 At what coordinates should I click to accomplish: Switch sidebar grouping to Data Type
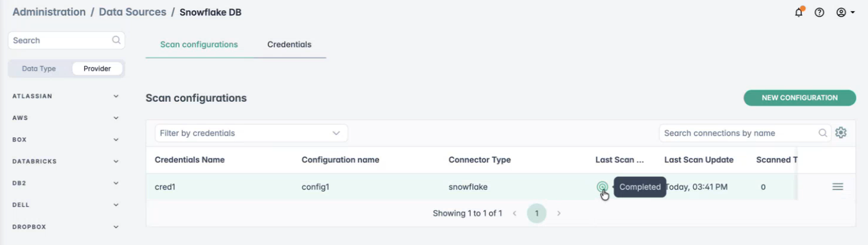click(x=39, y=69)
